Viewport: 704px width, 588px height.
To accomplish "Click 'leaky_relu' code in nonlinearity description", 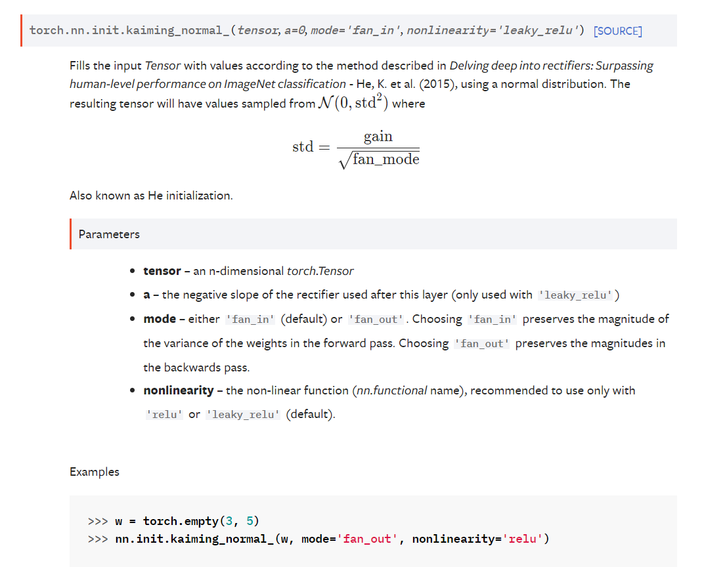I will coord(243,415).
